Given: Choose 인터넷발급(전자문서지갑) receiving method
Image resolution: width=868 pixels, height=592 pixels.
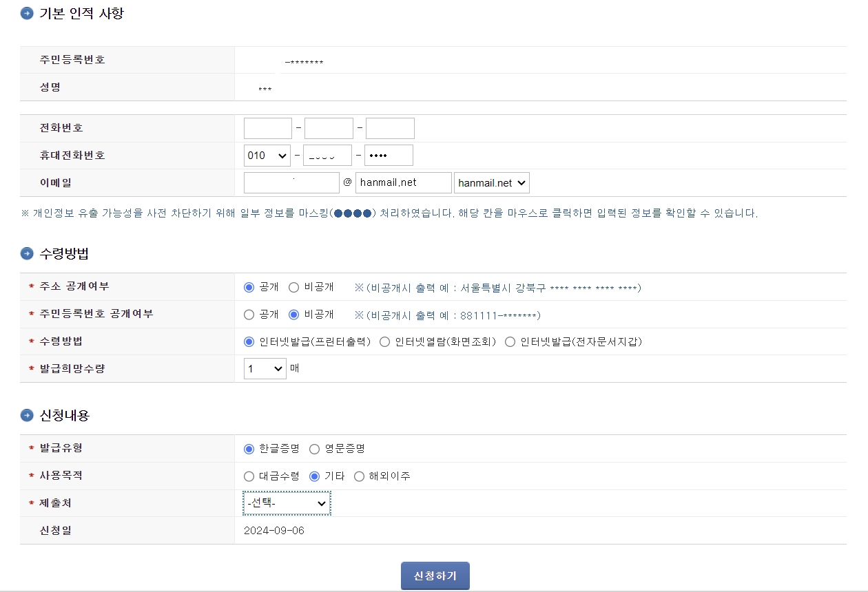Looking at the screenshot, I should (x=510, y=341).
